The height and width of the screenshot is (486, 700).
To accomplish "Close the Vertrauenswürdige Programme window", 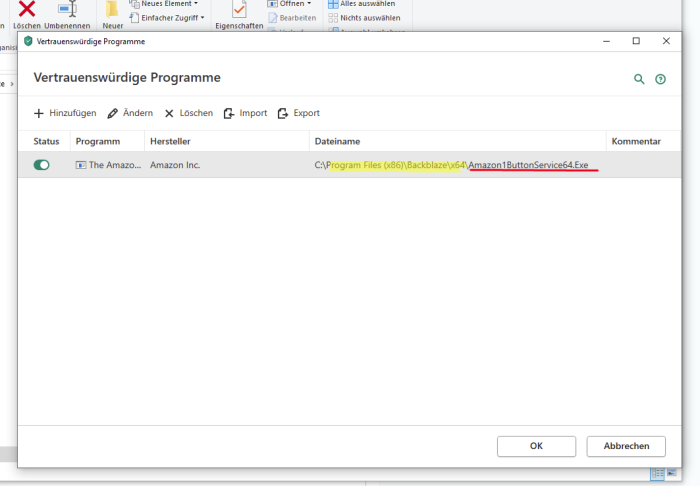I will (666, 41).
